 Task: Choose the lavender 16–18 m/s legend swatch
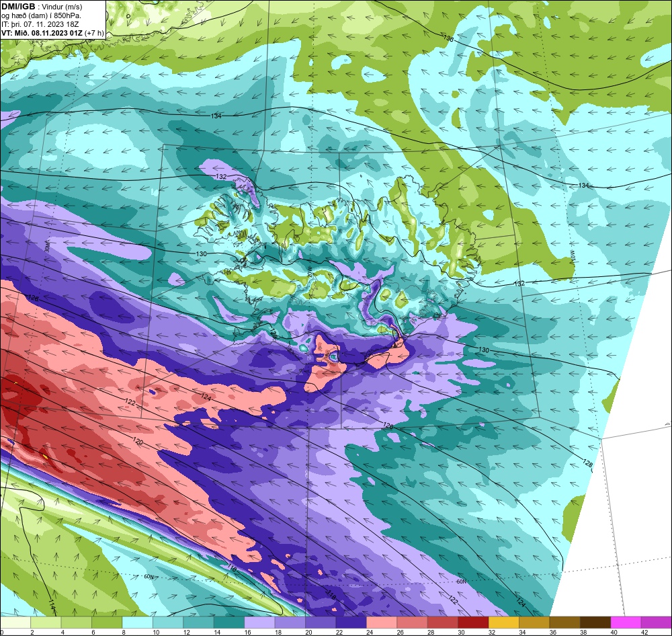259,623
